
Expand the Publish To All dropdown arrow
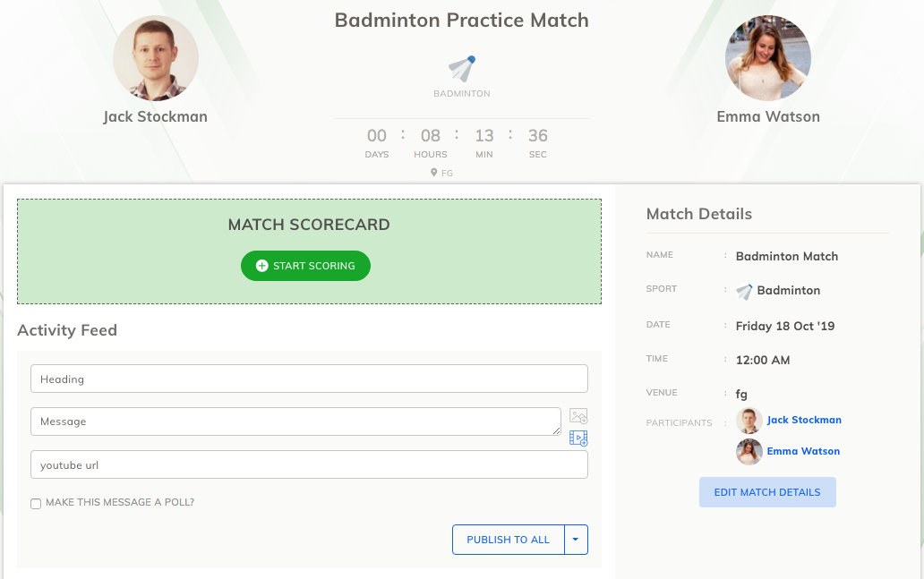tap(576, 540)
